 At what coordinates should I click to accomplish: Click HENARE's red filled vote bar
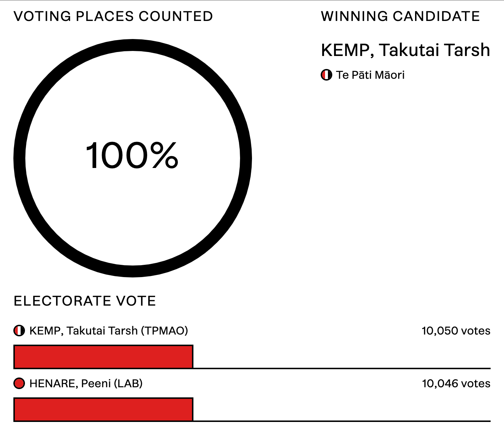pyautogui.click(x=103, y=410)
